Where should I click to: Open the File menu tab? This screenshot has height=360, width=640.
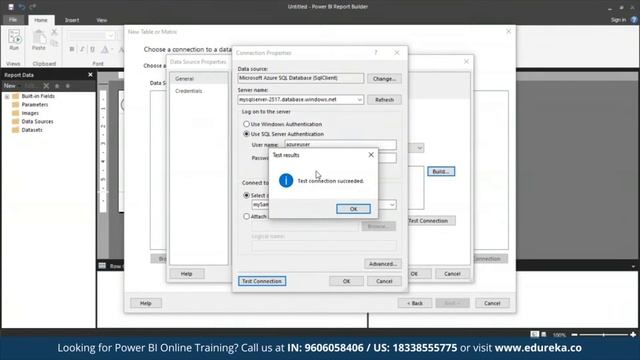[13, 20]
